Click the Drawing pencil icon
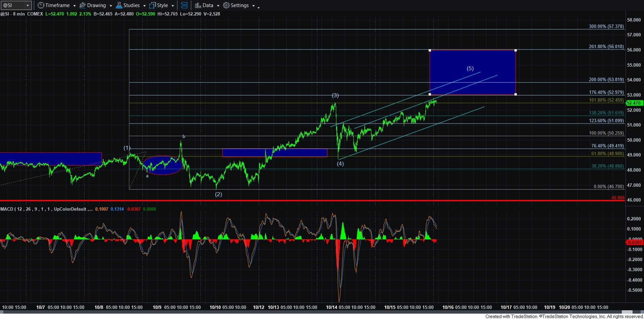 click(82, 5)
